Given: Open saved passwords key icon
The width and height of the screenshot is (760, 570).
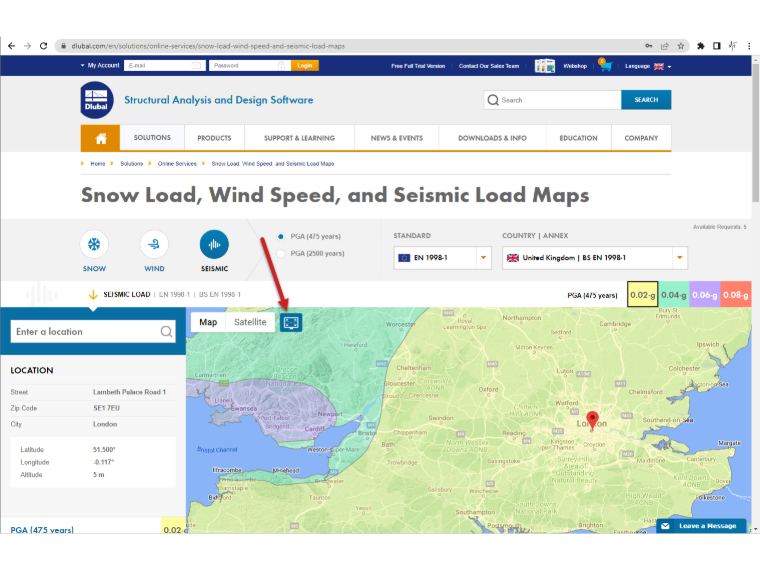Looking at the screenshot, I should pos(649,46).
